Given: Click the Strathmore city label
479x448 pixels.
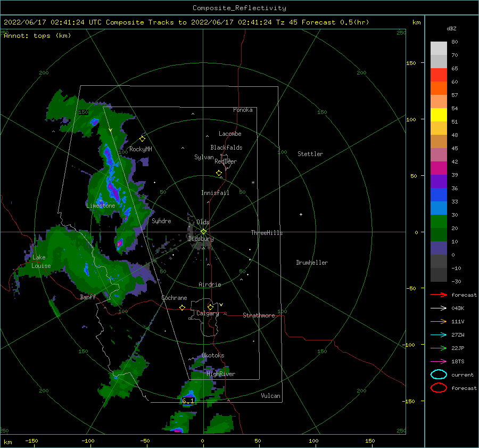Looking at the screenshot, I should point(259,315).
